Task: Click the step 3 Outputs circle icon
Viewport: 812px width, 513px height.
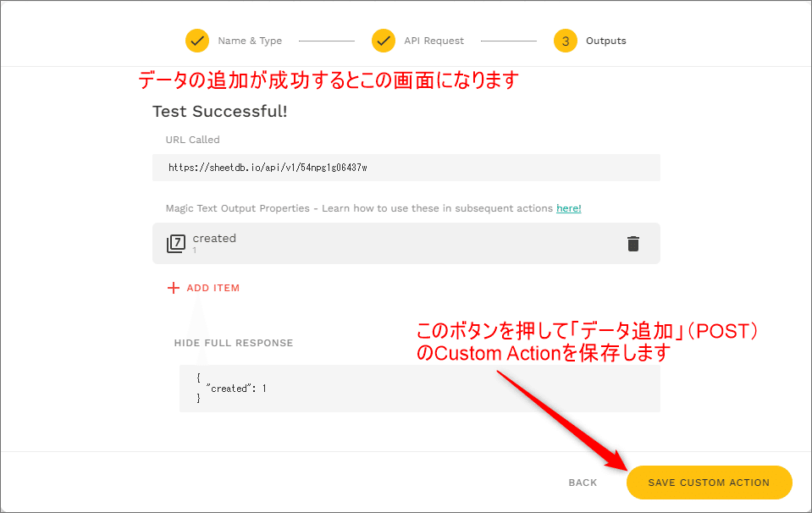Action: point(566,41)
